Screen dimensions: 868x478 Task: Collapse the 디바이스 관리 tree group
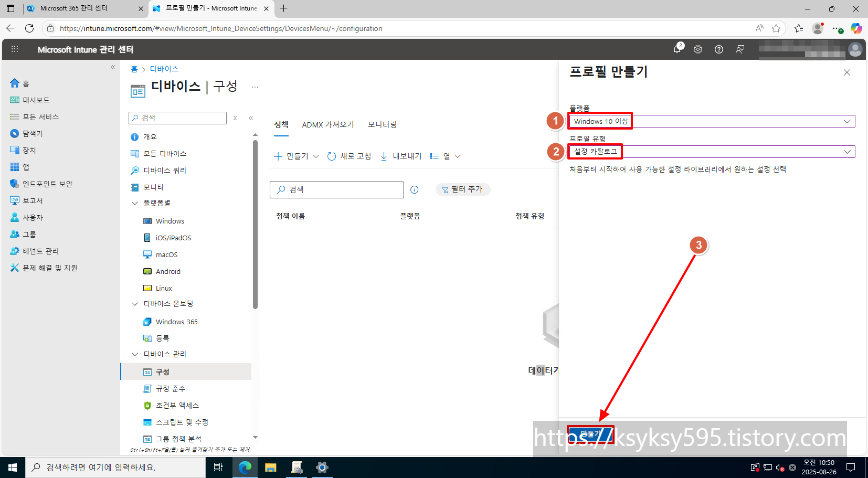click(135, 354)
